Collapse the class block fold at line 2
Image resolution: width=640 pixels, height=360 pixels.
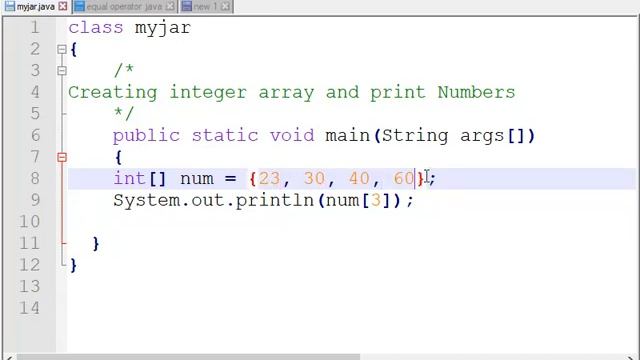coord(62,49)
